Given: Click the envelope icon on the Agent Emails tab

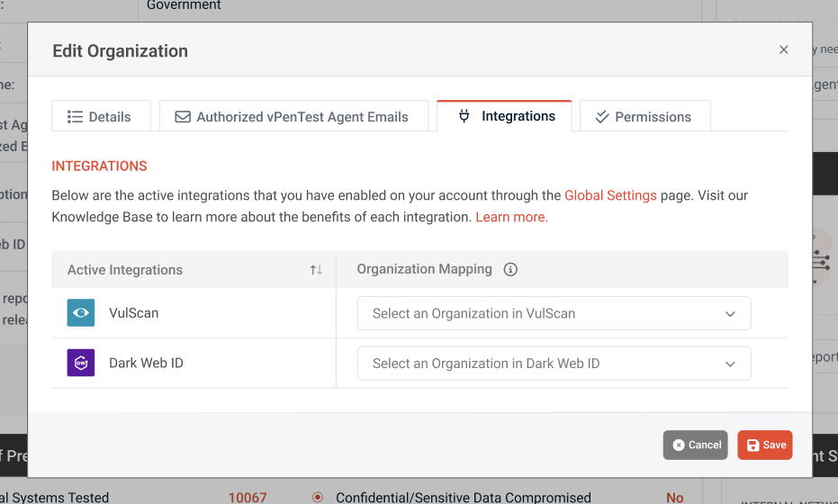Looking at the screenshot, I should pos(183,117).
